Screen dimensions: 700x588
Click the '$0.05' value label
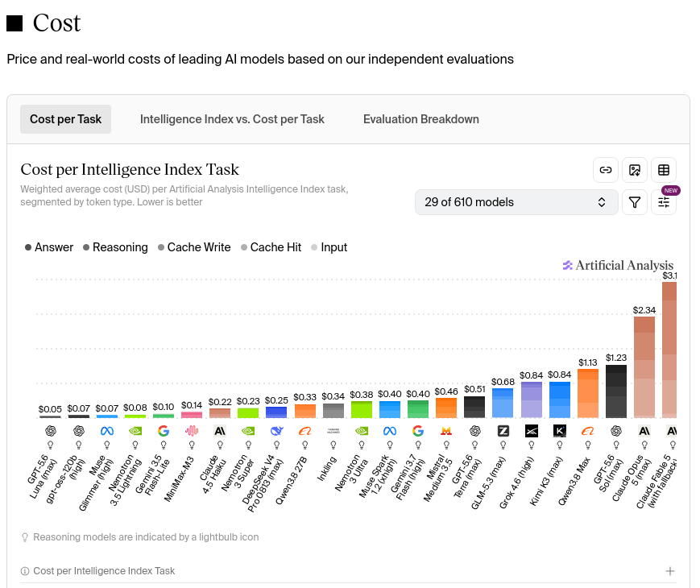pyautogui.click(x=50, y=409)
